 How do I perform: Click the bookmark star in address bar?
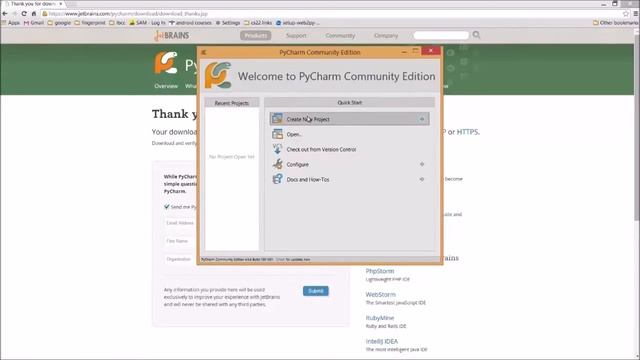click(x=626, y=13)
